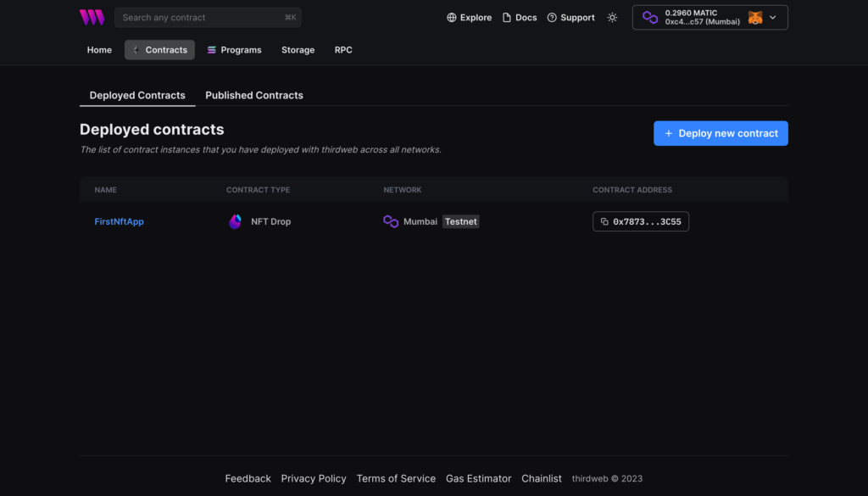Click the Polygon icon in wallet button

pyautogui.click(x=650, y=17)
